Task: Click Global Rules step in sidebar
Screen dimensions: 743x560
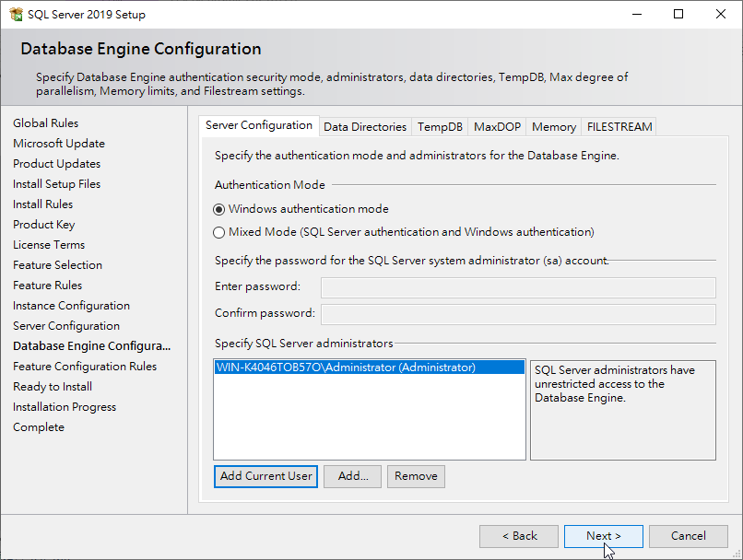Action: click(x=46, y=123)
